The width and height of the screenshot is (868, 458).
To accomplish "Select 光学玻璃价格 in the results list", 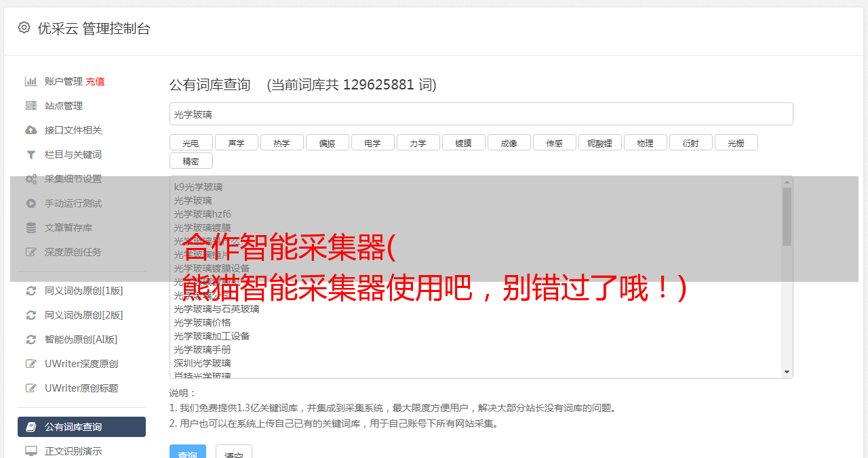I will (x=202, y=322).
